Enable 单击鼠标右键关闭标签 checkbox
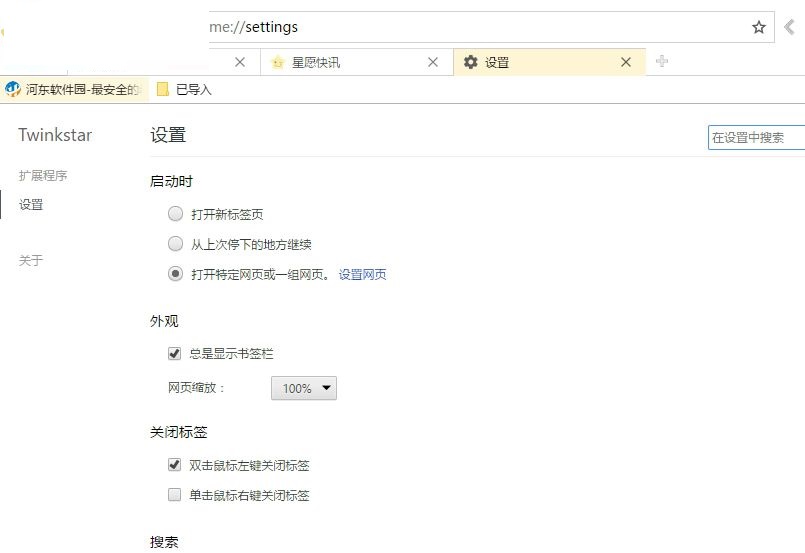This screenshot has width=805, height=553. (175, 494)
